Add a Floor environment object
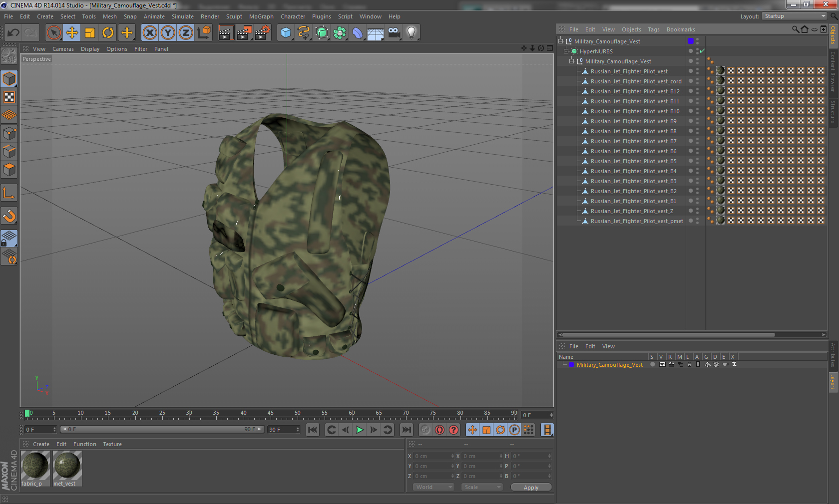The width and height of the screenshot is (839, 504). coord(375,33)
